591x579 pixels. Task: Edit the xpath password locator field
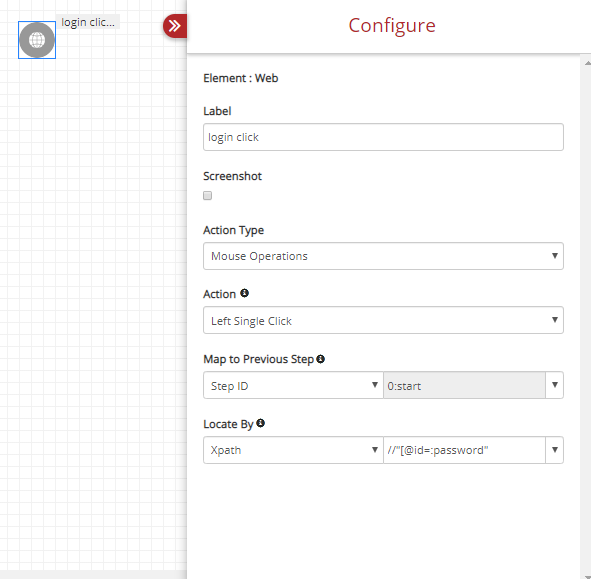coord(464,450)
